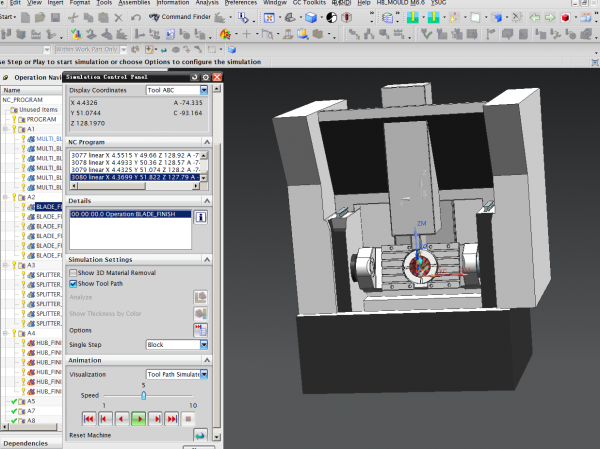Enable Show 3D Material Removal checkbox
This screenshot has width=600, height=449.
click(x=75, y=272)
